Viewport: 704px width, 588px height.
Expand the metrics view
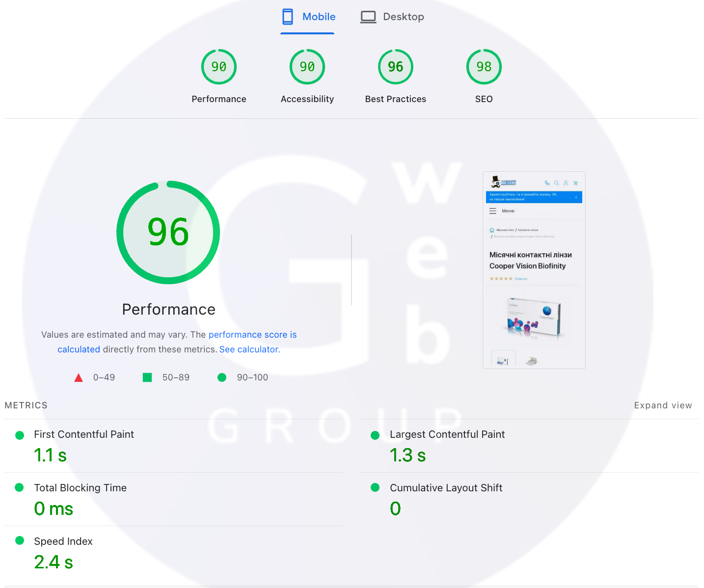tap(663, 405)
